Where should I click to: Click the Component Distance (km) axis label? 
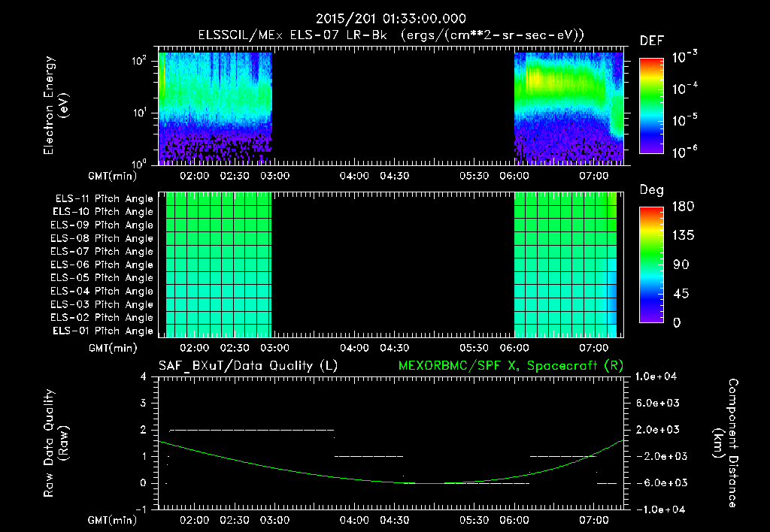[x=726, y=443]
